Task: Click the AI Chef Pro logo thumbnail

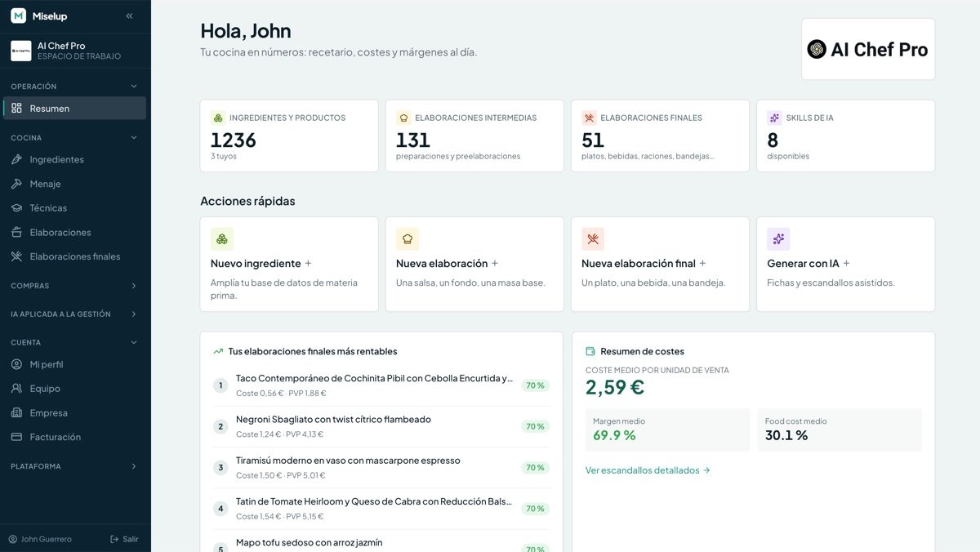Action: (868, 49)
